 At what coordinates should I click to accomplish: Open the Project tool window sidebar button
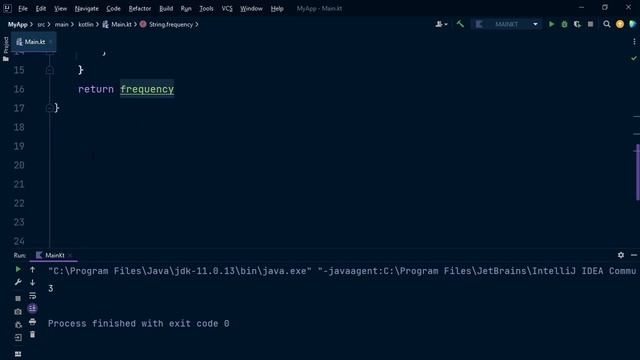pos(6,49)
